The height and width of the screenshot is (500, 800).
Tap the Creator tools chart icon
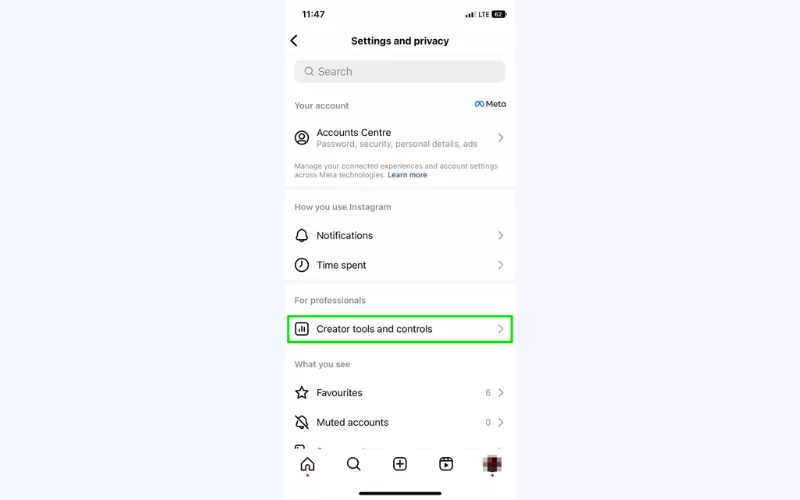tap(302, 329)
